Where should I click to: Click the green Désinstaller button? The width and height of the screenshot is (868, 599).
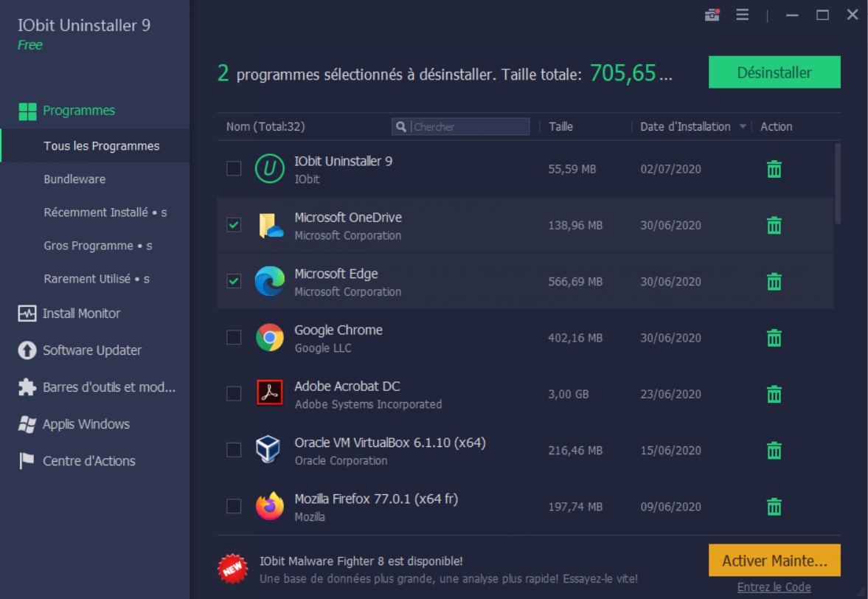[774, 72]
